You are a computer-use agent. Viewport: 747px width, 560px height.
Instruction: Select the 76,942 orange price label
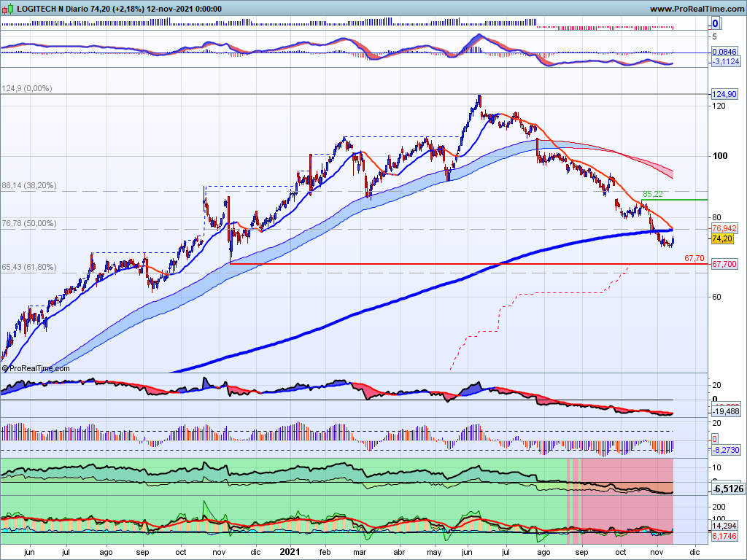click(724, 228)
